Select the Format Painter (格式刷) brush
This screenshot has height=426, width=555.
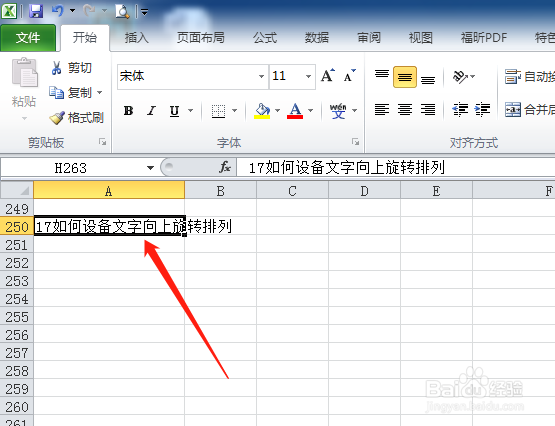pos(57,117)
